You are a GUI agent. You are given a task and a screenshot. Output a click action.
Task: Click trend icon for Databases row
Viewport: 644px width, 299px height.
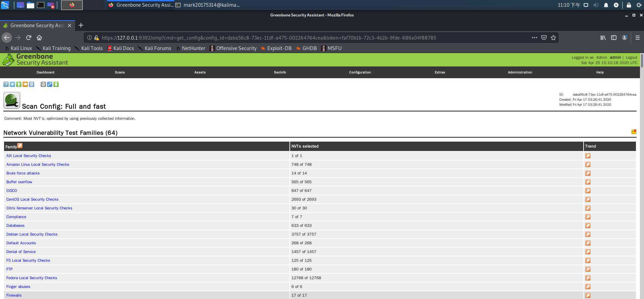(588, 226)
